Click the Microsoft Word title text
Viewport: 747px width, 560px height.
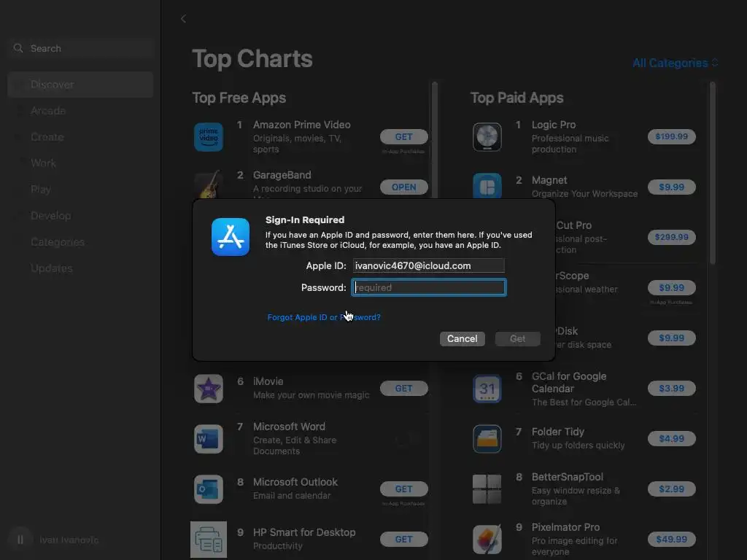point(289,427)
